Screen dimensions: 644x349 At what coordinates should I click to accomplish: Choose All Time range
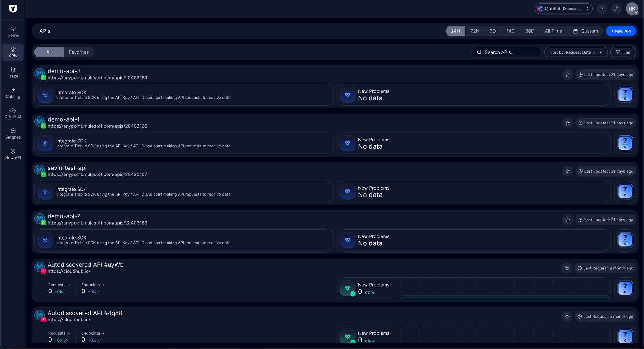553,31
